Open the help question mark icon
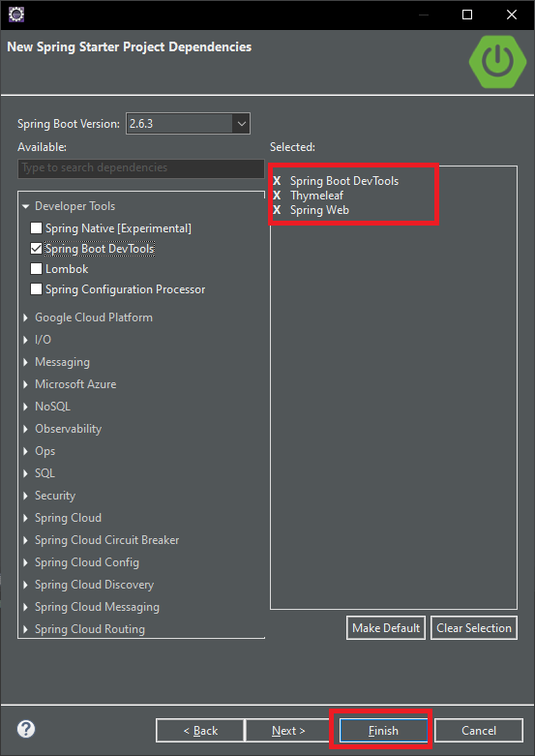The image size is (535, 756). click(26, 729)
